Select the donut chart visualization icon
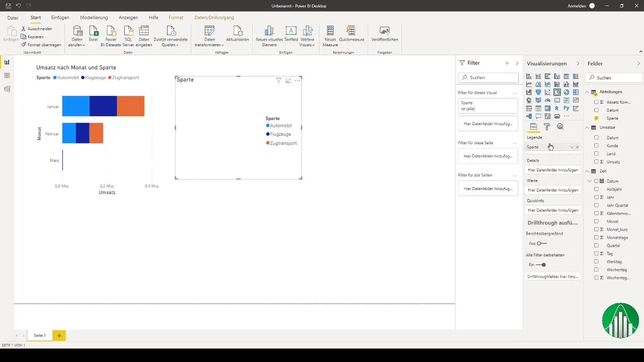644x362 pixels. point(567,92)
